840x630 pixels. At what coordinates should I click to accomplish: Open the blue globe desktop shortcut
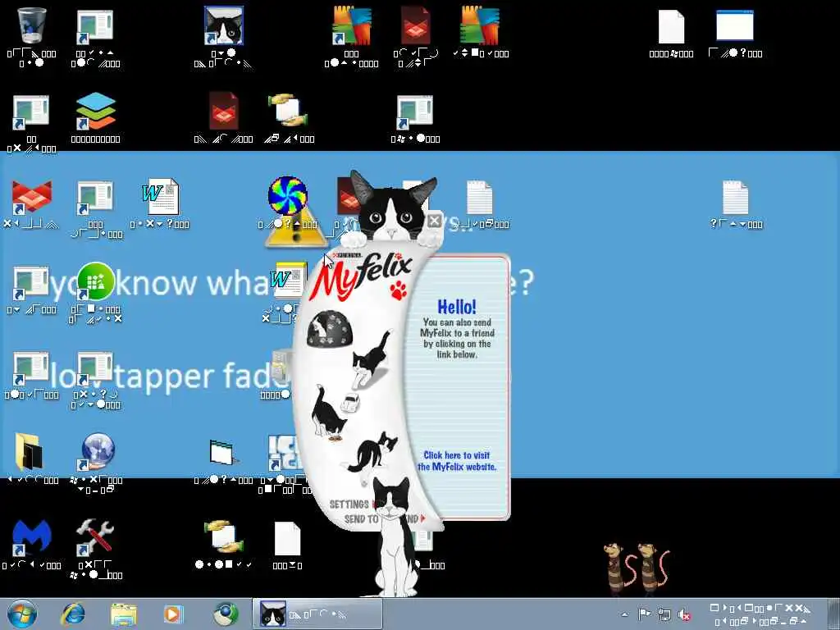pos(97,452)
